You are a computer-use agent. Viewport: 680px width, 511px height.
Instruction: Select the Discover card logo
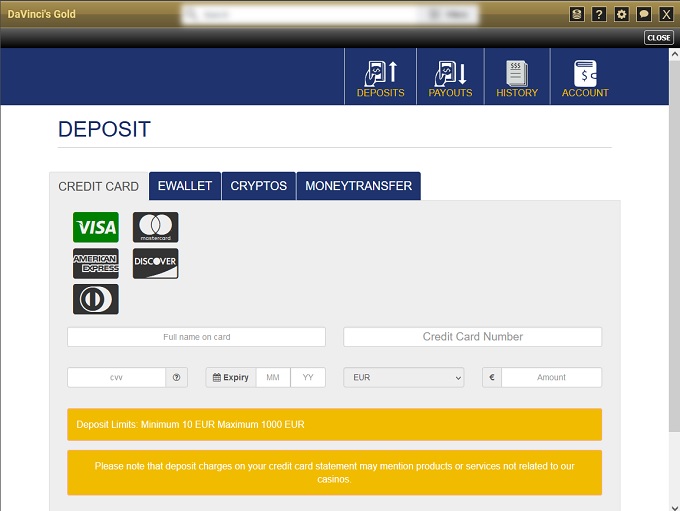point(155,263)
